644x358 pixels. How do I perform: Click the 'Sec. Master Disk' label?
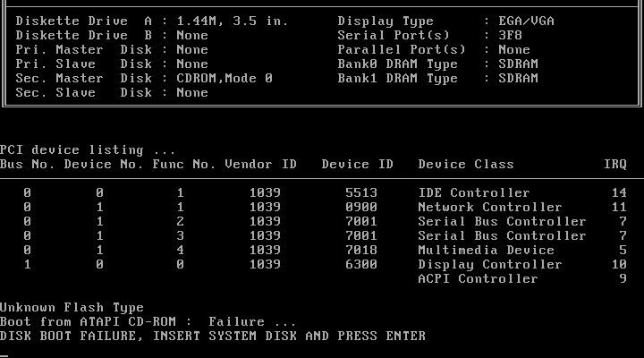point(84,79)
